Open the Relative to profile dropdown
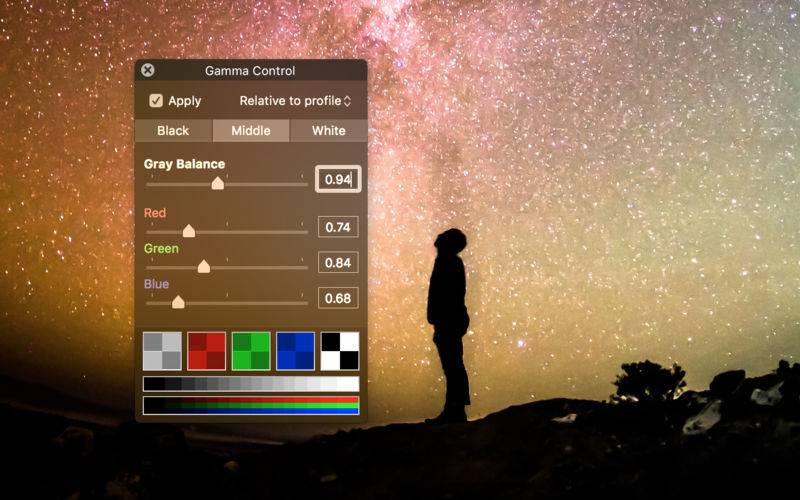Viewport: 800px width, 500px height. click(x=295, y=101)
